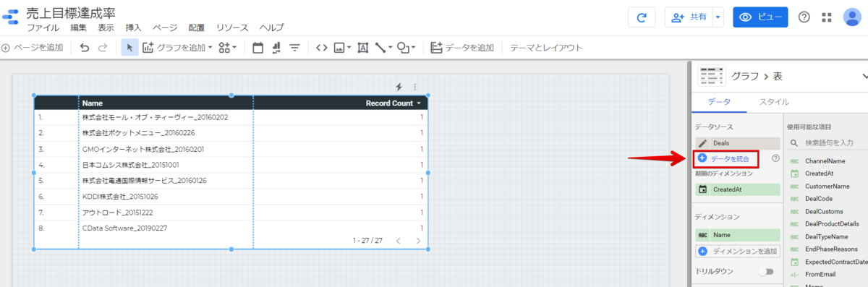868x287 pixels.
Task: Click help icon next to データを統合
Action: point(775,158)
